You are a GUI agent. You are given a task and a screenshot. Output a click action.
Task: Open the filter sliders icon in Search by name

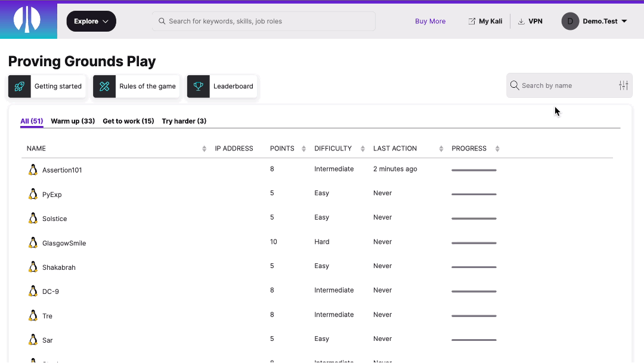click(x=623, y=85)
